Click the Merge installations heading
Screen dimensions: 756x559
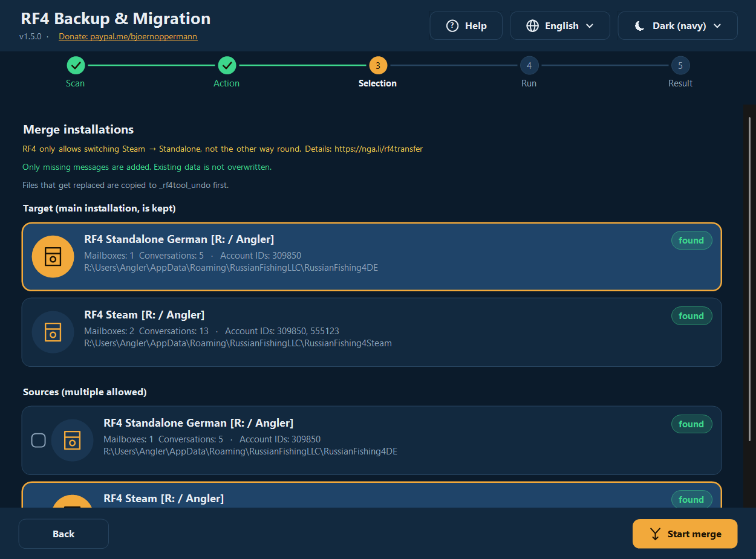click(x=79, y=129)
